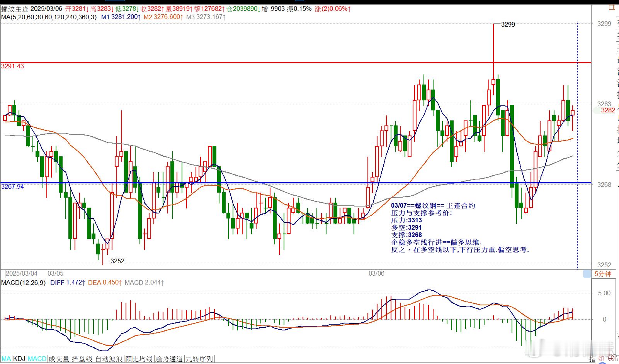Screen dimensions: 619x364
Task: Click the current price tag 3282
Action: click(608, 110)
